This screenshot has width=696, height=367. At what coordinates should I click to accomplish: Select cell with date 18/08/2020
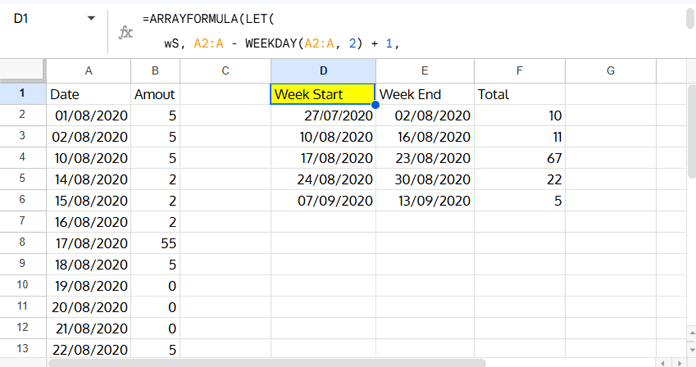(x=89, y=264)
